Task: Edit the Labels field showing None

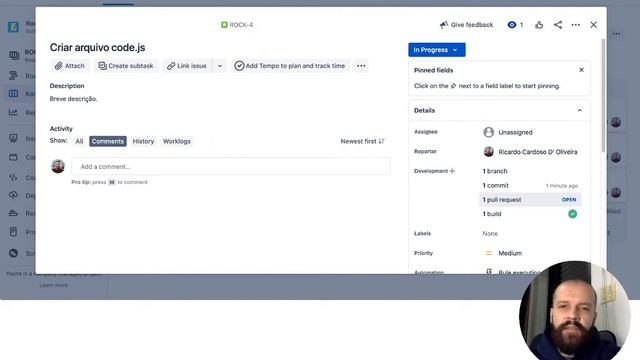Action: (x=490, y=233)
